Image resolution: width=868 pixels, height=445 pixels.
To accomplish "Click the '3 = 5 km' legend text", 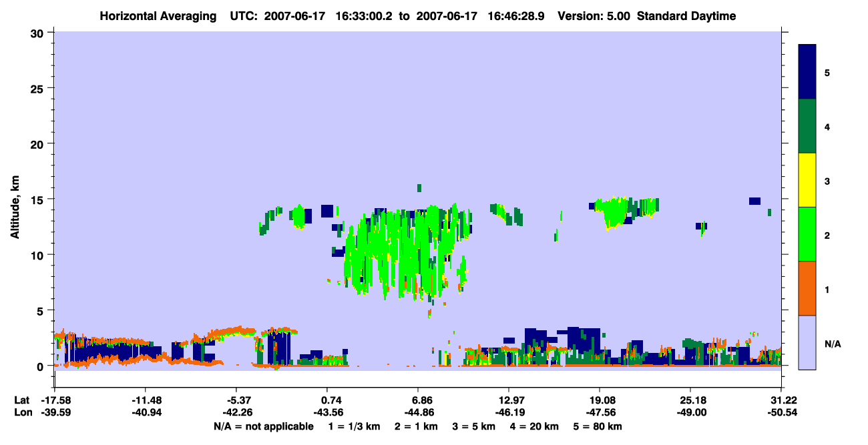I will click(x=474, y=426).
